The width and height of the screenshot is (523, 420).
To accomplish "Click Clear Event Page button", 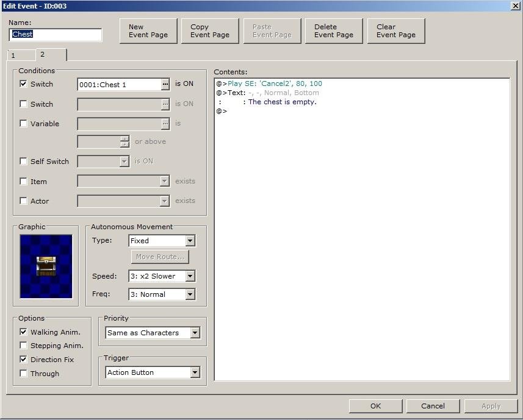I will coord(396,31).
